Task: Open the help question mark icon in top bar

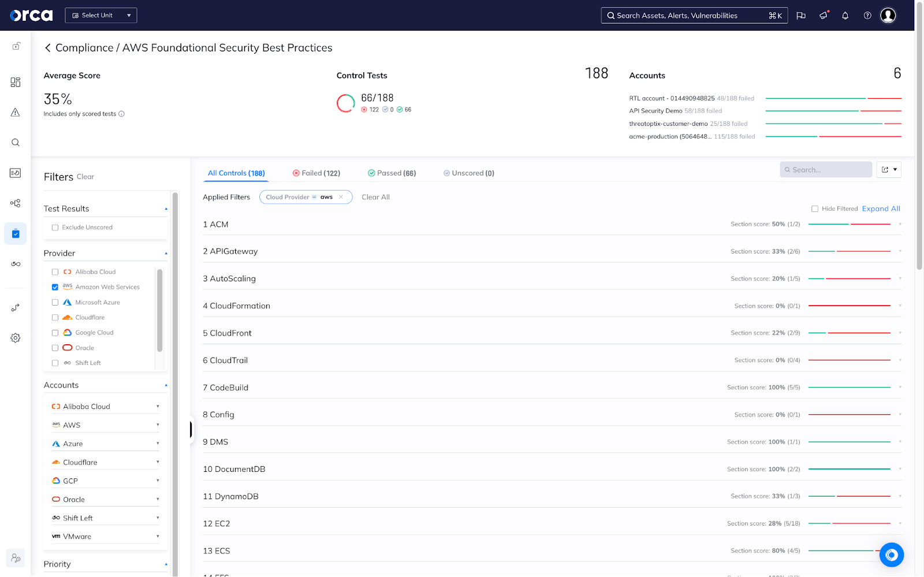Action: pyautogui.click(x=867, y=15)
